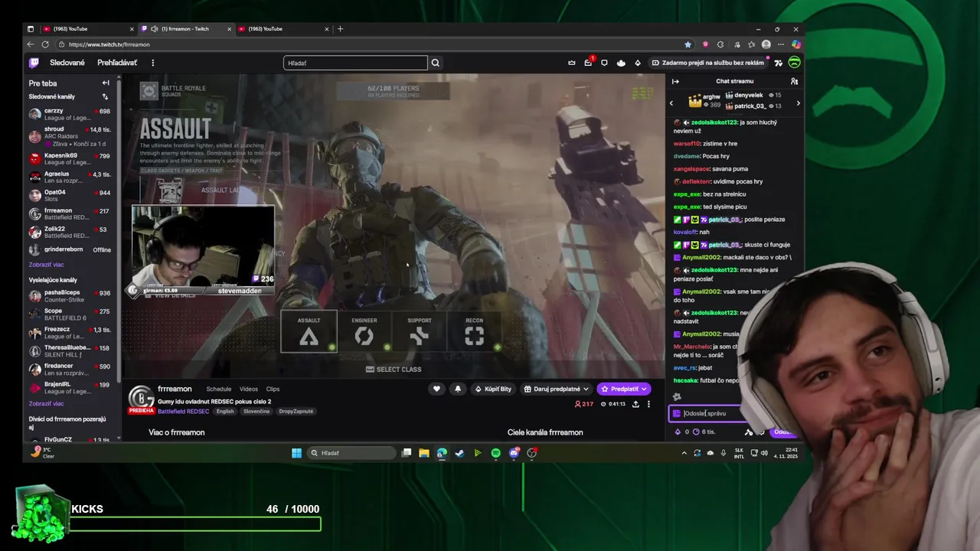Go to next chat leaderboard arrow
Screen dimensions: 980x551
click(798, 103)
